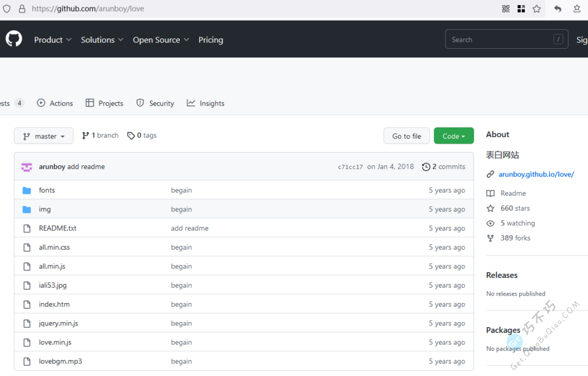Click the browser back arrow icon
Screen dimensions: 588x376
point(558,9)
